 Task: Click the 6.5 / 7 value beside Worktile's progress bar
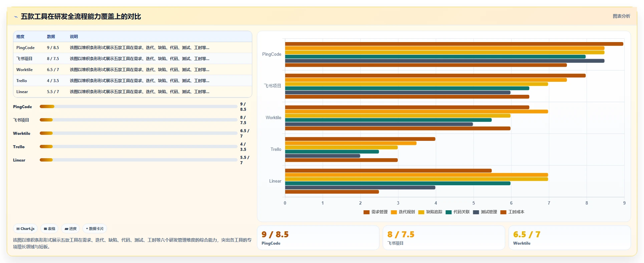pos(245,134)
